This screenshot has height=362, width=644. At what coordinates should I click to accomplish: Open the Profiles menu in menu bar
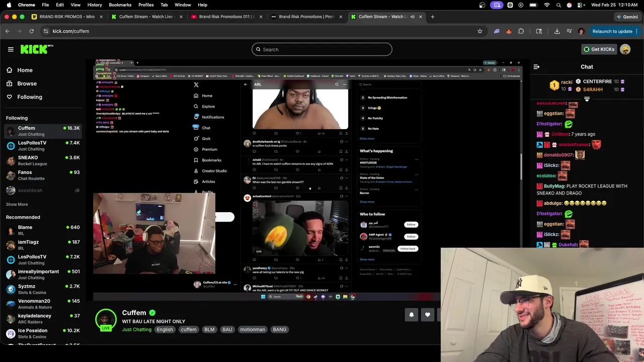[146, 5]
